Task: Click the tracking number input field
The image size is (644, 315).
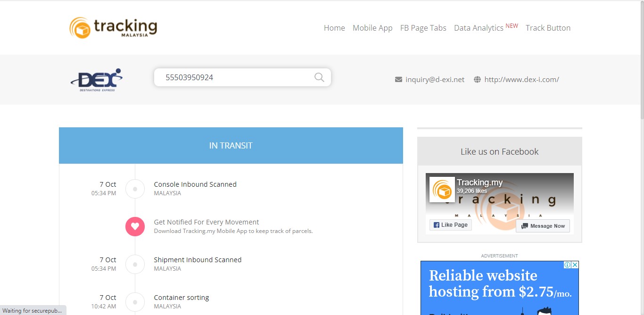Action: click(x=236, y=77)
